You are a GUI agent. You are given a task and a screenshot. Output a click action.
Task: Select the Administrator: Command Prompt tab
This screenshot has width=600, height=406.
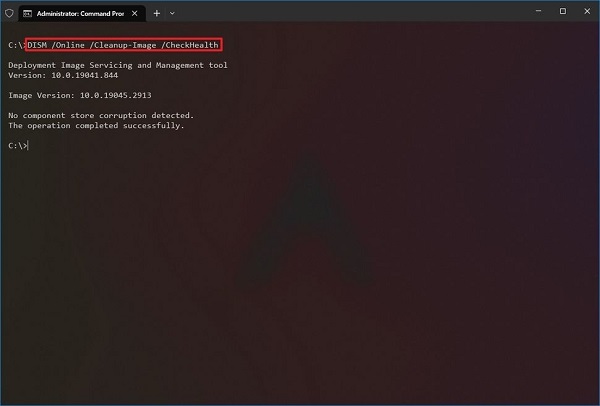(82, 14)
